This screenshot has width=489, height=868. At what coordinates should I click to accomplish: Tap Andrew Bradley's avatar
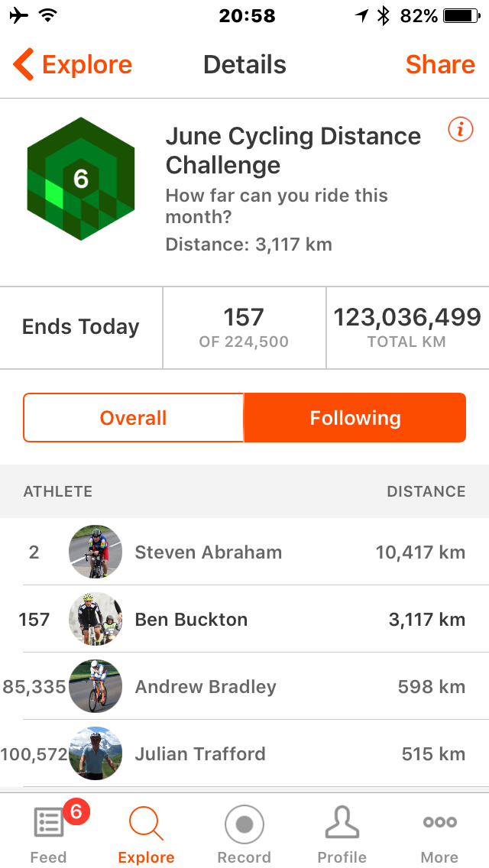96,686
